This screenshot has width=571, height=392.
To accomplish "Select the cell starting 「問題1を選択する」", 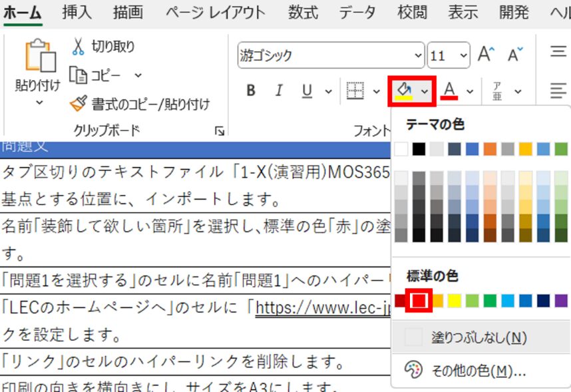I will click(195, 280).
